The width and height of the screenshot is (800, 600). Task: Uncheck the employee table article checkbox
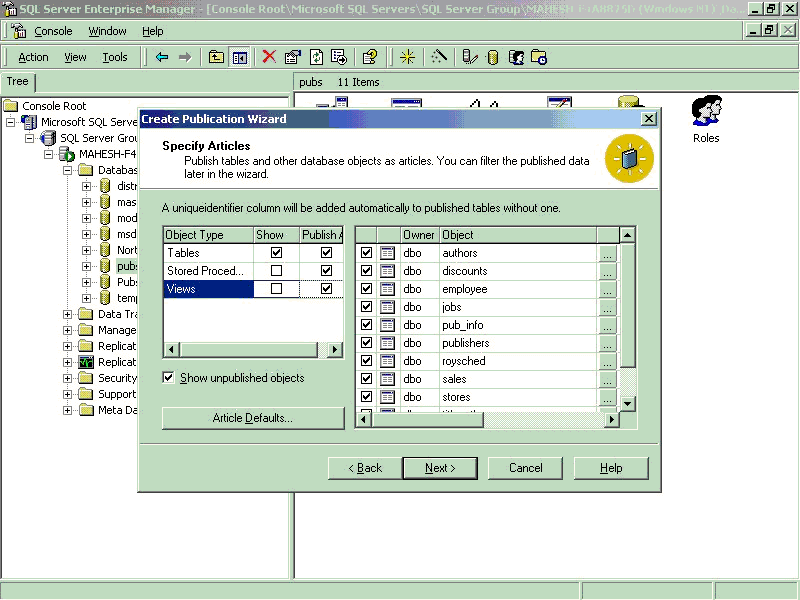(366, 289)
